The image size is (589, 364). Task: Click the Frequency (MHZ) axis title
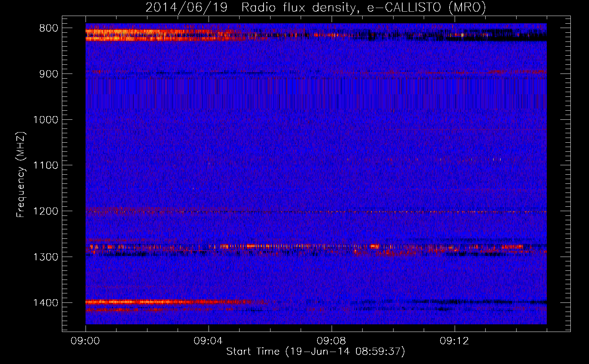[x=21, y=174]
